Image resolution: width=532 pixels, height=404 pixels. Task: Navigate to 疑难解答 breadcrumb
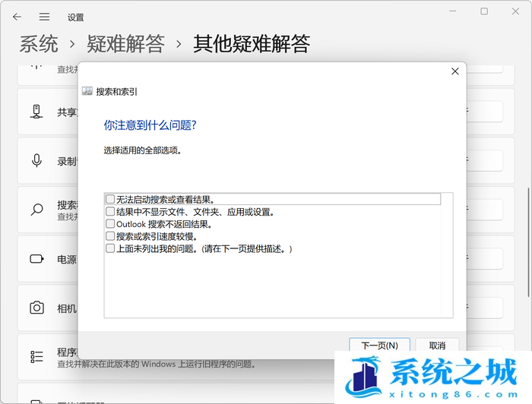125,43
